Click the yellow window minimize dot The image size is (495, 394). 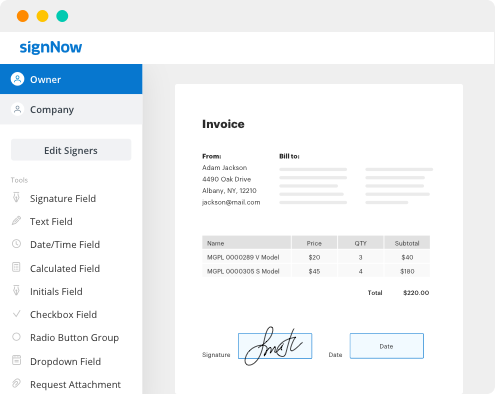pos(42,16)
